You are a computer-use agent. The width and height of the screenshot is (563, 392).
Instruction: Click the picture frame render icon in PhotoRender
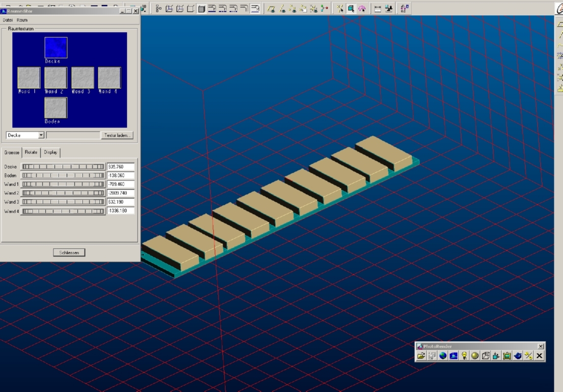point(507,356)
